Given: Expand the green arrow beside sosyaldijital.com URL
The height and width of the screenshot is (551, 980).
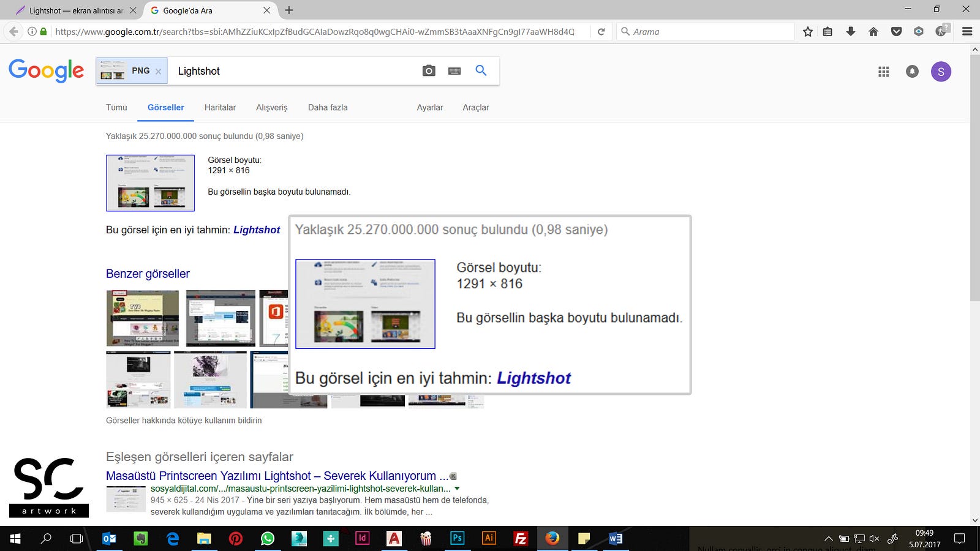Looking at the screenshot, I should 457,489.
